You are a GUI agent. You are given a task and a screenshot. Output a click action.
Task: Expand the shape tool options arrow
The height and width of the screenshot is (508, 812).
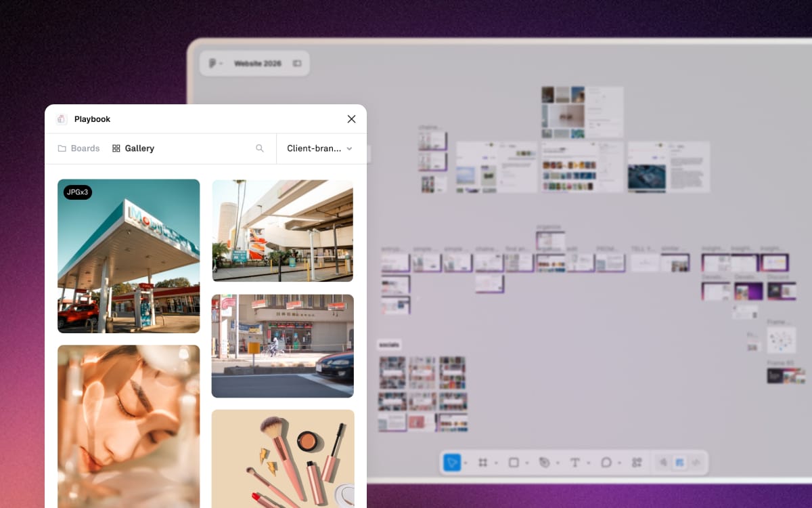pyautogui.click(x=526, y=463)
